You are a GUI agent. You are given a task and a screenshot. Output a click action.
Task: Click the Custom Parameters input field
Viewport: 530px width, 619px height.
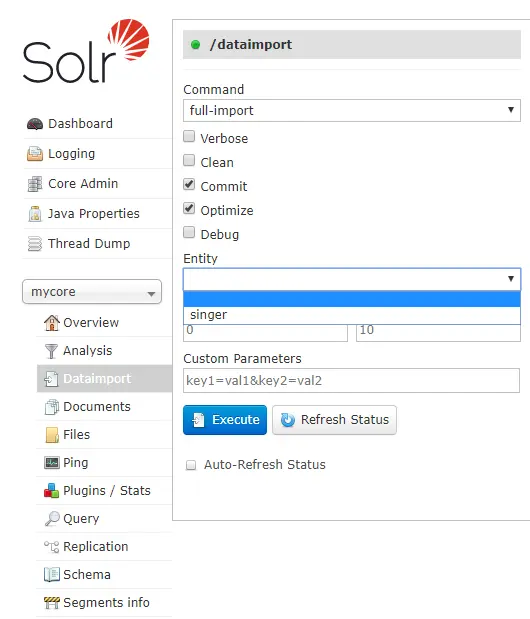pyautogui.click(x=351, y=381)
